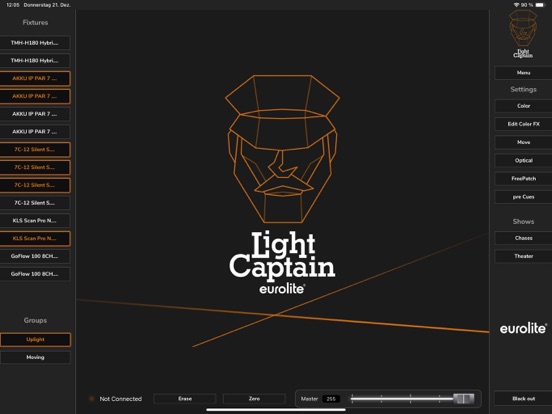This screenshot has width=552, height=414.
Task: Click the Erase button
Action: [x=185, y=399]
